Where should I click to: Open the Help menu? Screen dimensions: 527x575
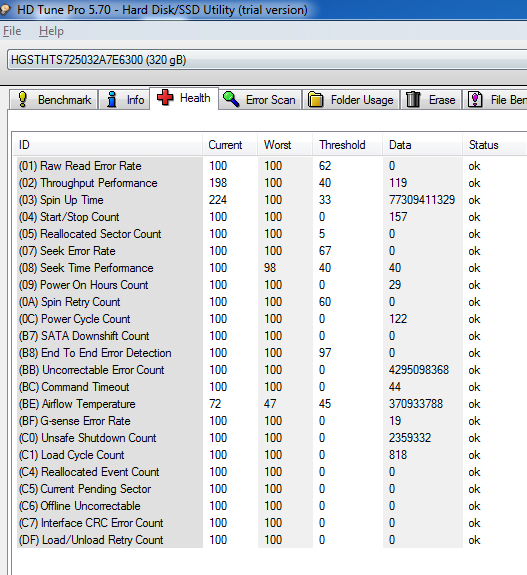coord(51,31)
